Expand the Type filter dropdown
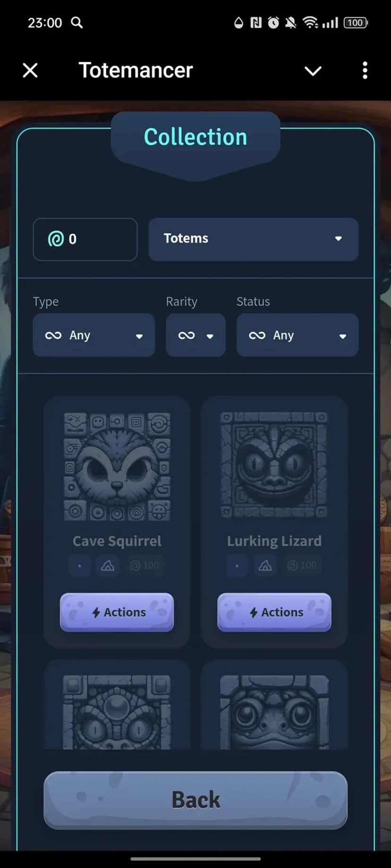 (93, 335)
